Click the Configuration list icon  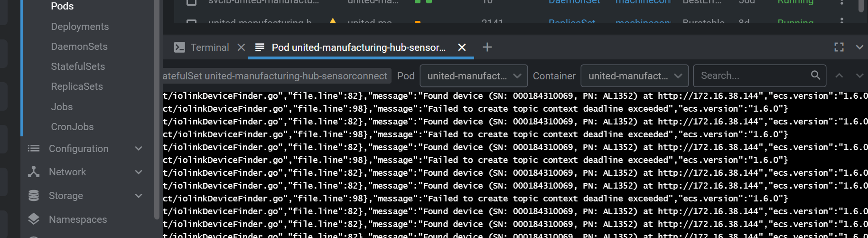pyautogui.click(x=34, y=148)
